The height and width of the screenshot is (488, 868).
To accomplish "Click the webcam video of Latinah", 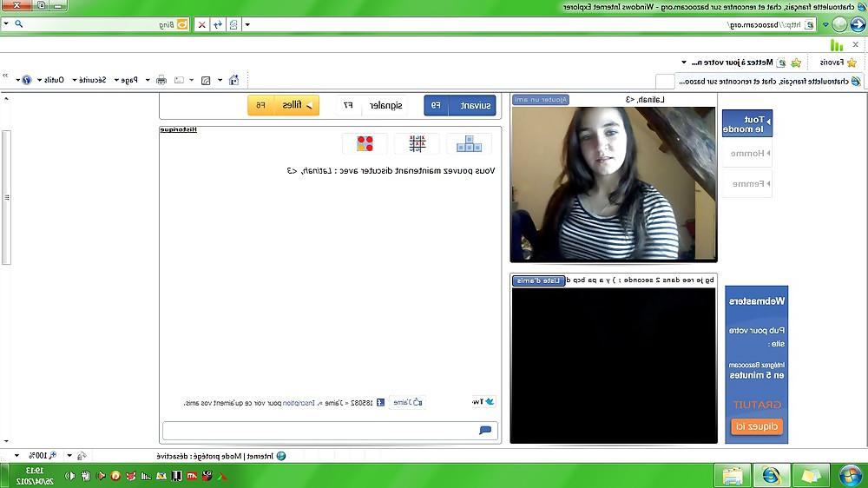I will (614, 183).
